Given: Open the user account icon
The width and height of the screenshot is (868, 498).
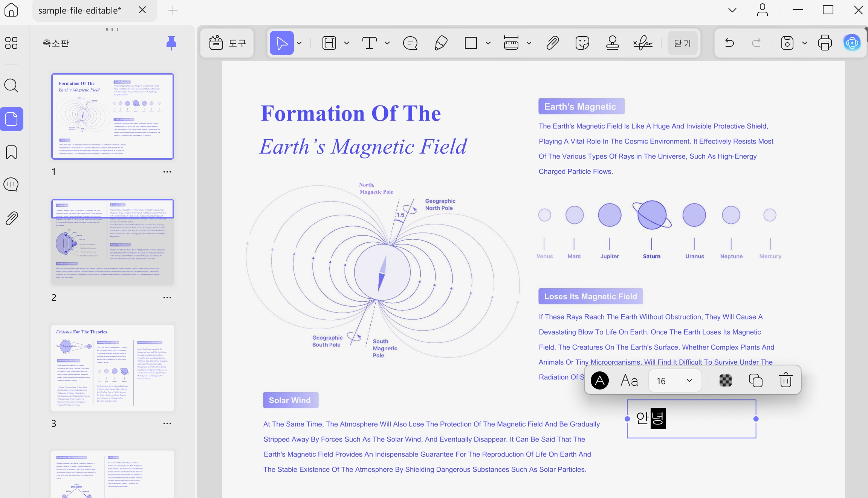Looking at the screenshot, I should (x=763, y=10).
